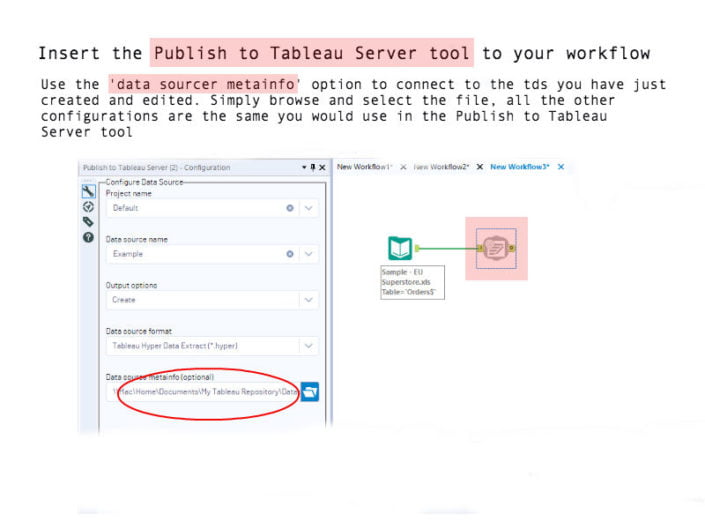Click the folder browse icon for metainfo
The width and height of the screenshot is (705, 529).
point(310,392)
